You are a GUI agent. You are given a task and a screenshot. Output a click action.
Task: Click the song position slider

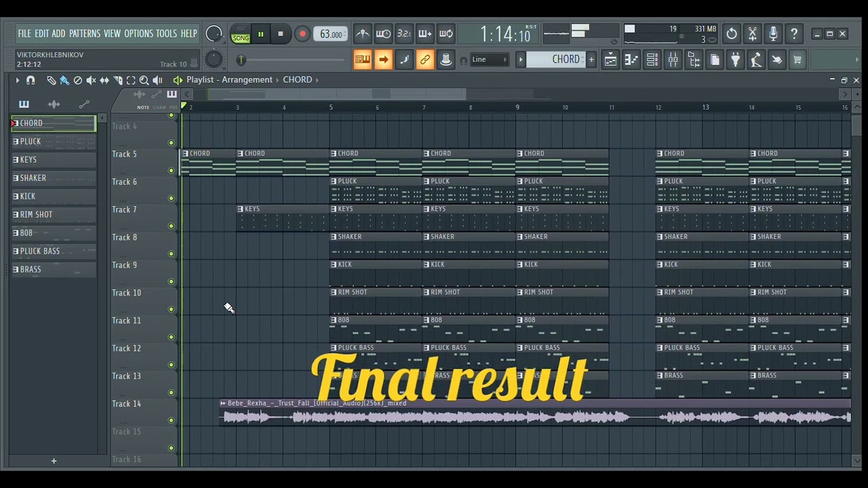293,60
